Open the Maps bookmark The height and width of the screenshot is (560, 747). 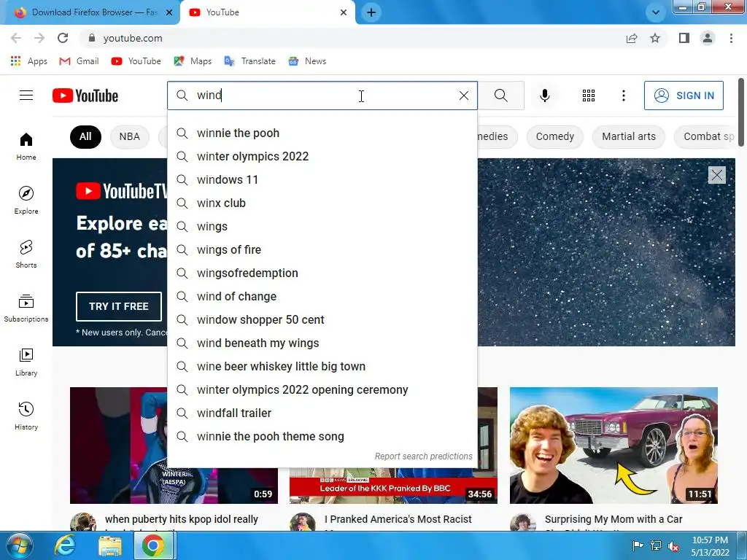[193, 61]
